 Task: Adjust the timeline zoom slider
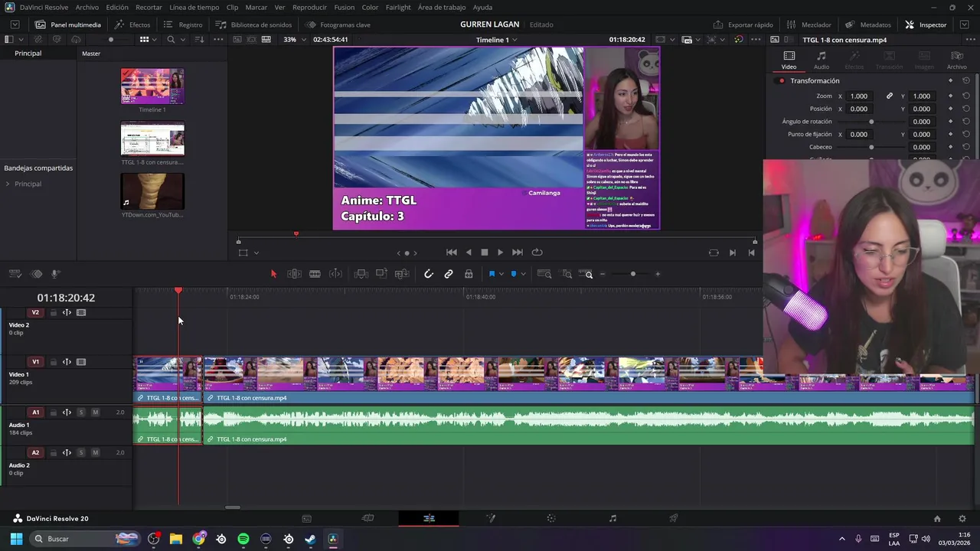[x=632, y=274]
